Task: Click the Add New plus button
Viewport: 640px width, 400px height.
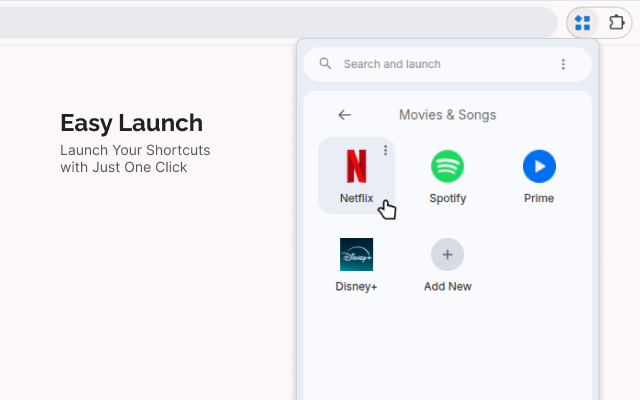Action: point(447,254)
